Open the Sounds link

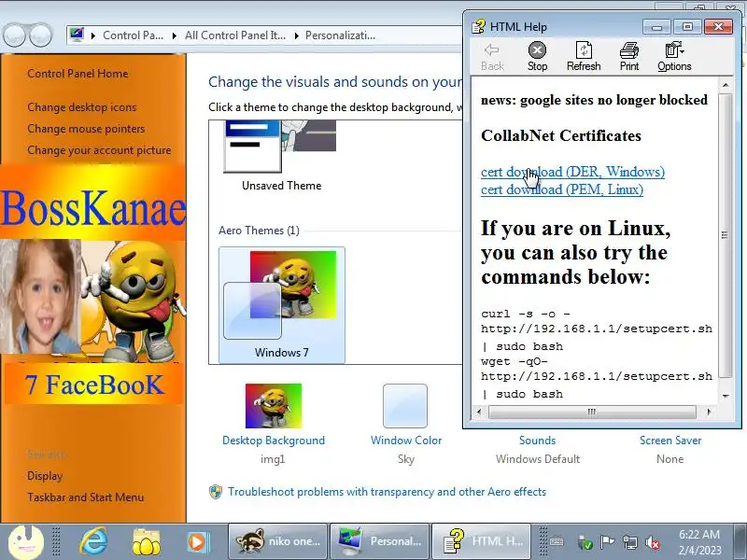(x=538, y=441)
